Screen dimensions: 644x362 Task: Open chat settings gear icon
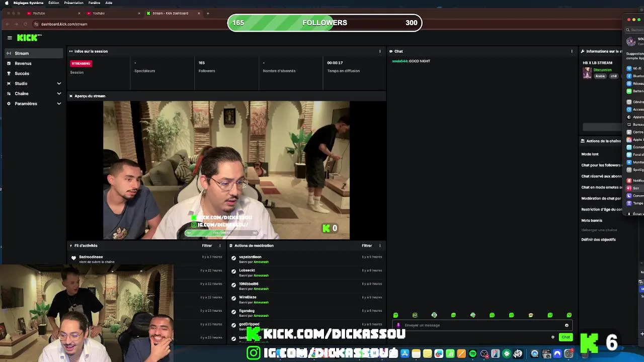coord(552,337)
